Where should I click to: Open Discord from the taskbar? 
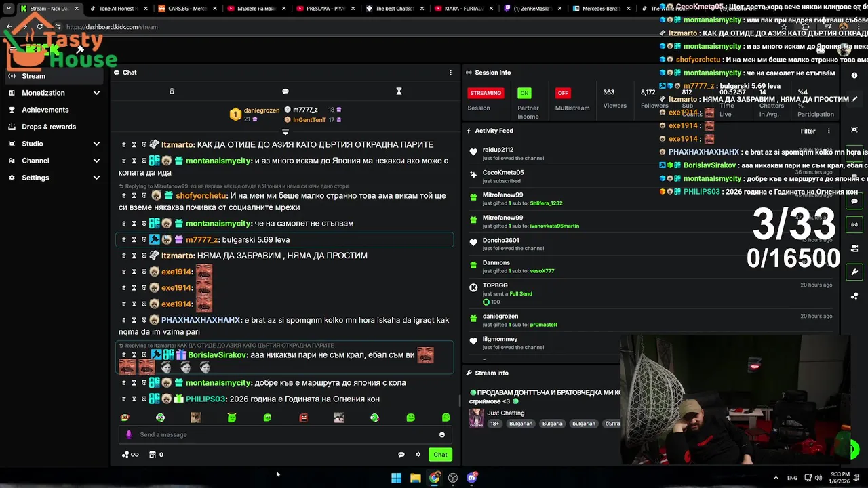[x=472, y=478]
